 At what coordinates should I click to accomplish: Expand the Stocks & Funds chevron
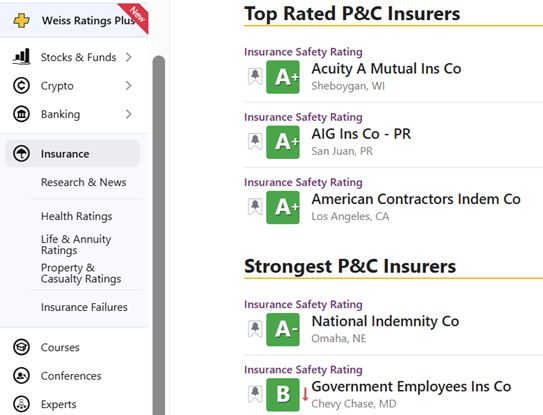pyautogui.click(x=128, y=57)
